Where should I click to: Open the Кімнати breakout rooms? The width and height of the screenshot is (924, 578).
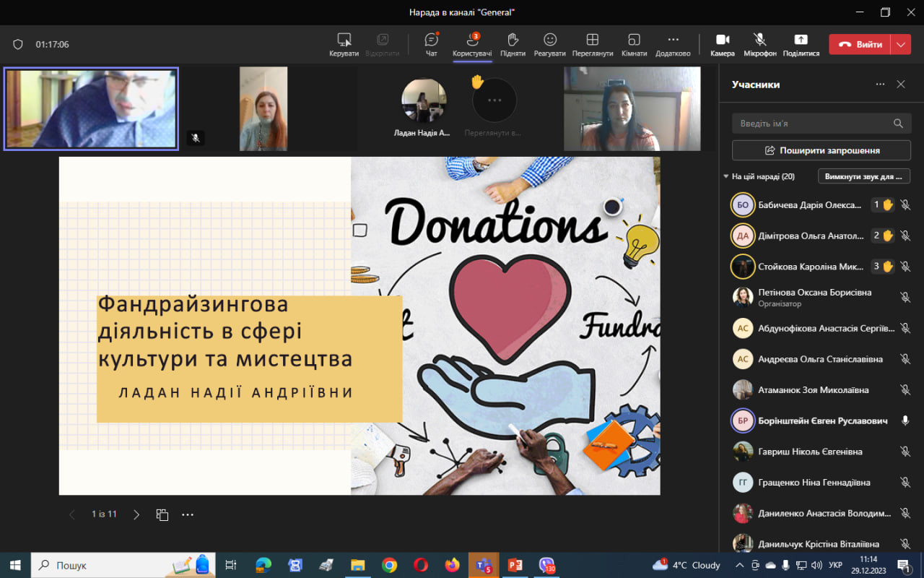[x=634, y=40]
